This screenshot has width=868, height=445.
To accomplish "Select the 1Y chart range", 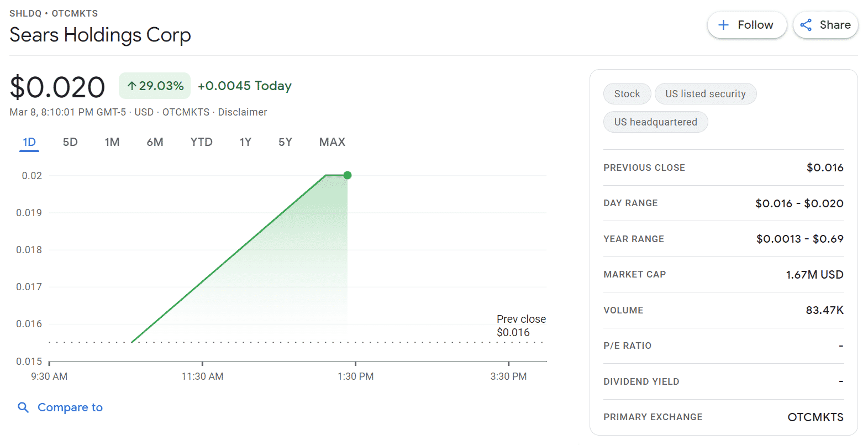I will pyautogui.click(x=245, y=142).
